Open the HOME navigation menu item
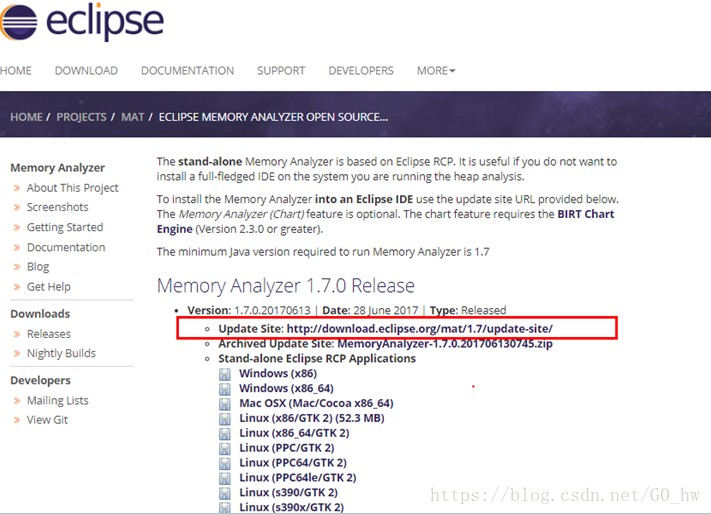711x515 pixels. pyautogui.click(x=16, y=71)
